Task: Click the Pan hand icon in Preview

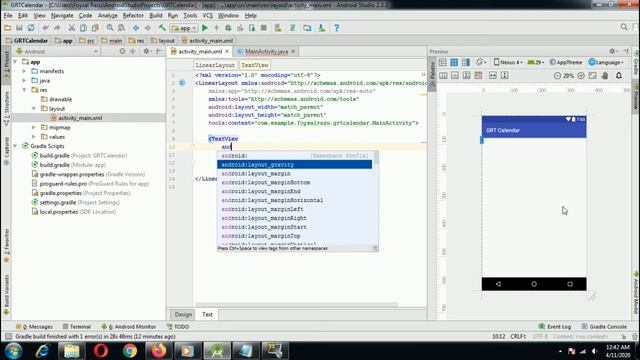Action: (604, 76)
